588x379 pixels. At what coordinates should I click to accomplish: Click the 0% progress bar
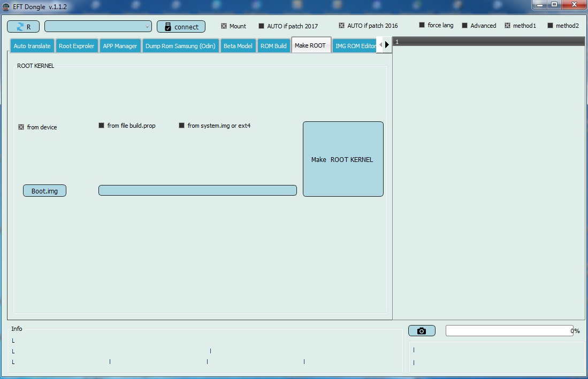coord(509,331)
